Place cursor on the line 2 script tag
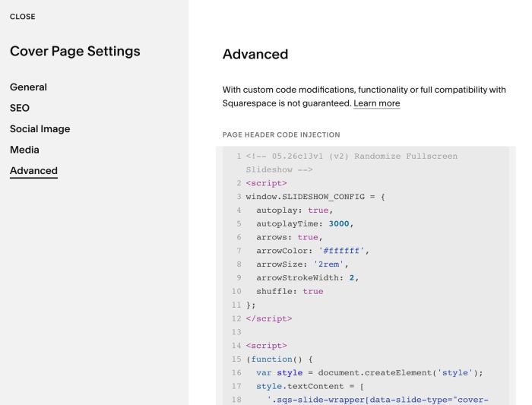Viewport: 532px width, 405px height. (266, 183)
